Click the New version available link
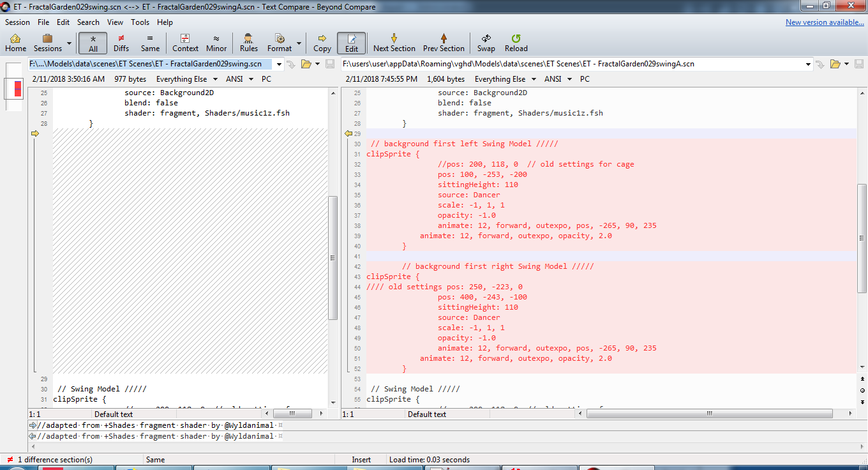 click(x=824, y=22)
